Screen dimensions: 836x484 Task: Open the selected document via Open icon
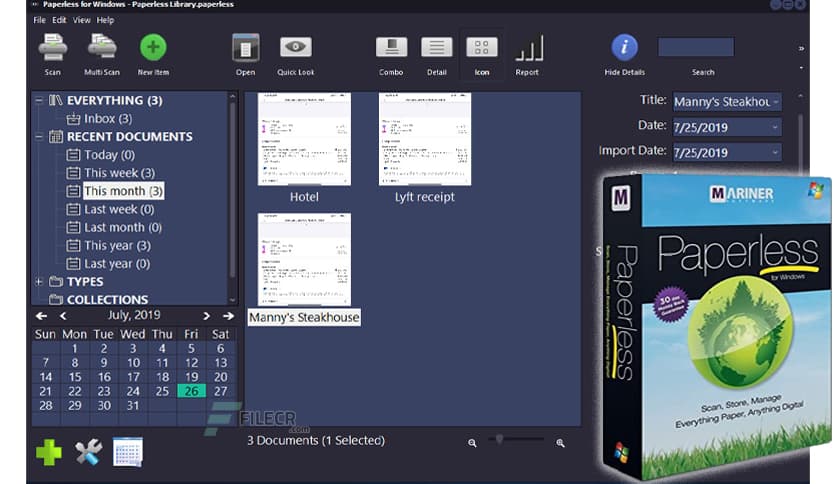point(245,48)
